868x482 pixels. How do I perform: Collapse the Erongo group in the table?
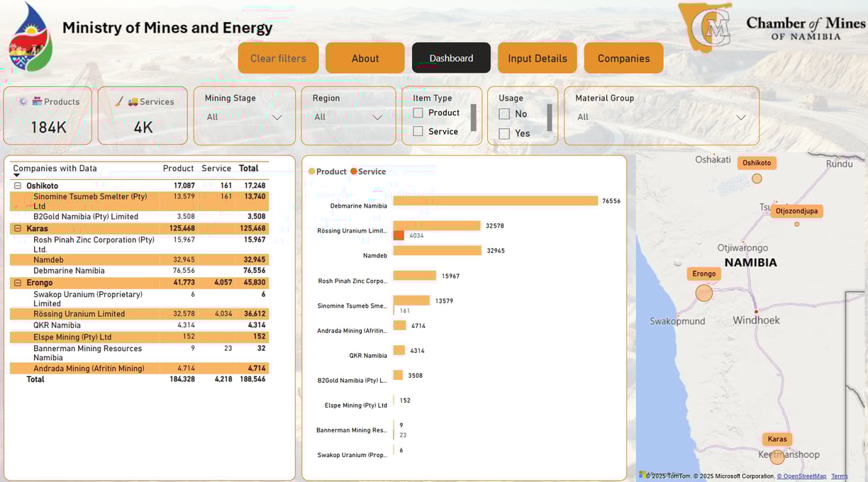pyautogui.click(x=18, y=282)
